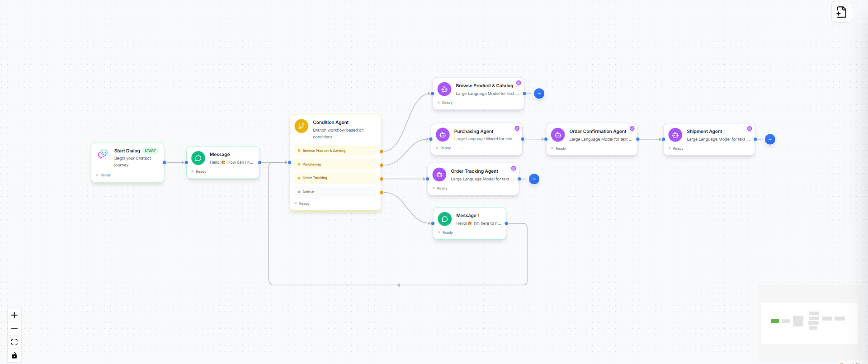868x364 pixels.
Task: Fit the workflow to view
Action: coord(14,342)
